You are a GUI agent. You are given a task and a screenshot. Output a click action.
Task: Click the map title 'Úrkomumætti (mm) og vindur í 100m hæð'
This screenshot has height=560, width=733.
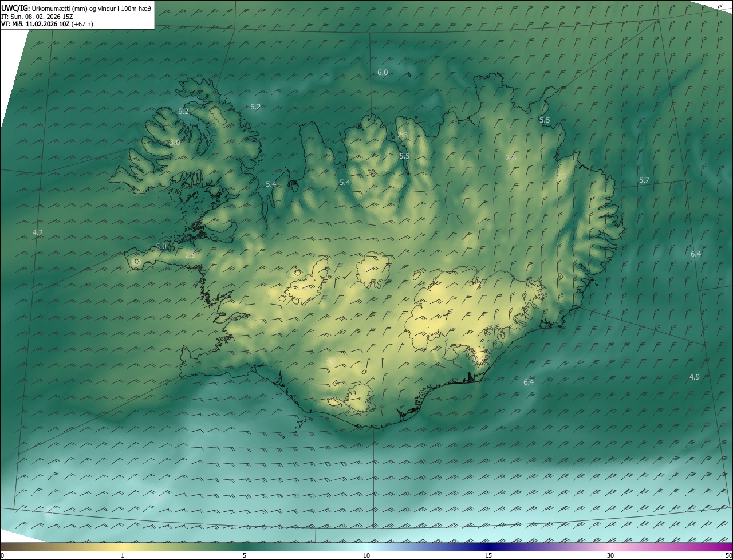(91, 8)
